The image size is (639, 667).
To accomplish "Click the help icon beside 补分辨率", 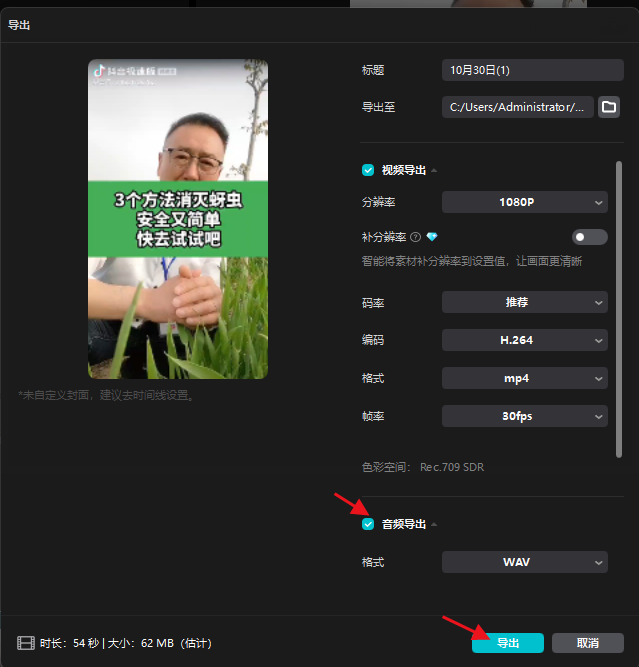I will pos(415,237).
